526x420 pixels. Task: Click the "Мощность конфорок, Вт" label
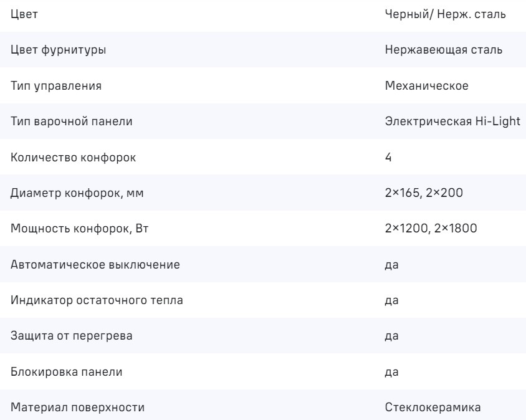(x=82, y=229)
